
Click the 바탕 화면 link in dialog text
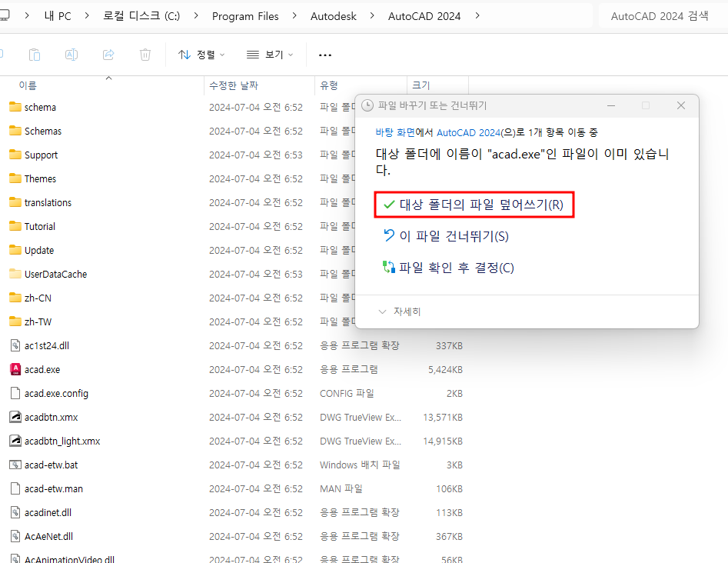pos(396,131)
